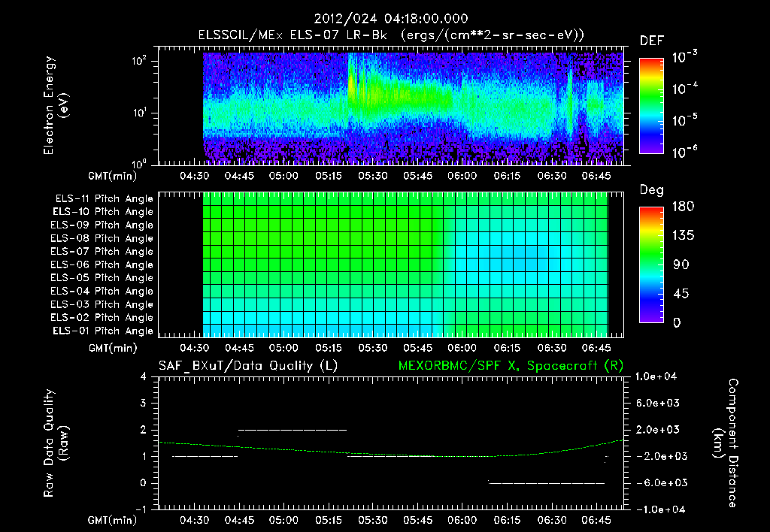Click the 06:00 time tick under pitch angle panel
This screenshot has height=532, width=770.
462,348
